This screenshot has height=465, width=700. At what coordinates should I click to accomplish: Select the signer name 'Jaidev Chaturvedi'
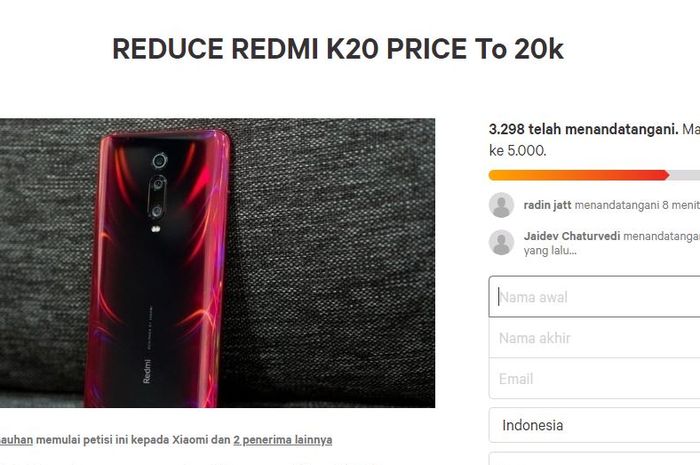point(572,236)
